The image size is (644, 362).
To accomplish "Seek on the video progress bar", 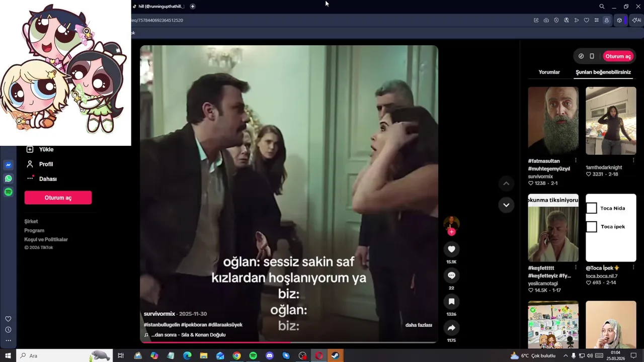I will click(289, 342).
